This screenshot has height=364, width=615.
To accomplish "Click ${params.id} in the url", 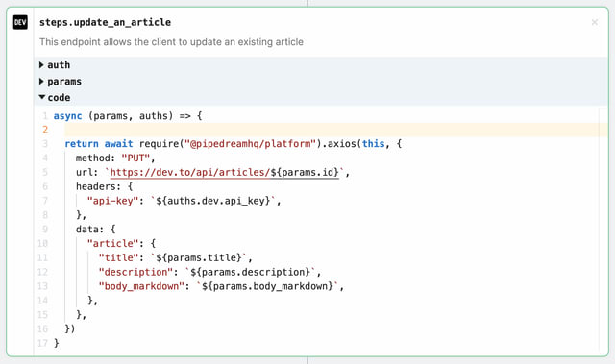I will coord(305,173).
